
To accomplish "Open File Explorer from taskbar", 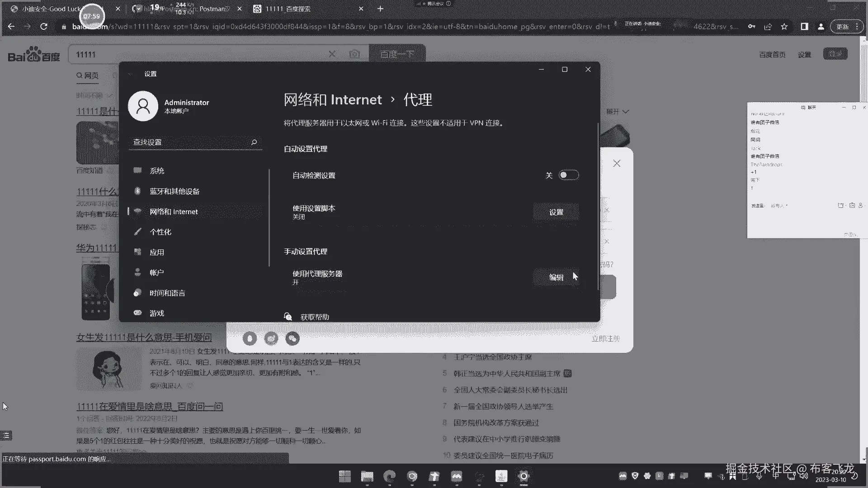I will point(367,476).
